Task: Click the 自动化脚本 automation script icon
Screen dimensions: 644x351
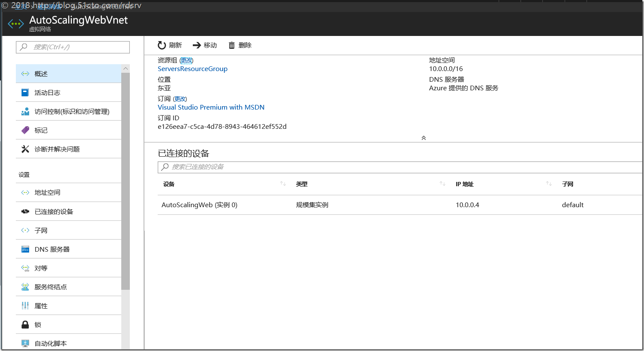Action: 25,343
